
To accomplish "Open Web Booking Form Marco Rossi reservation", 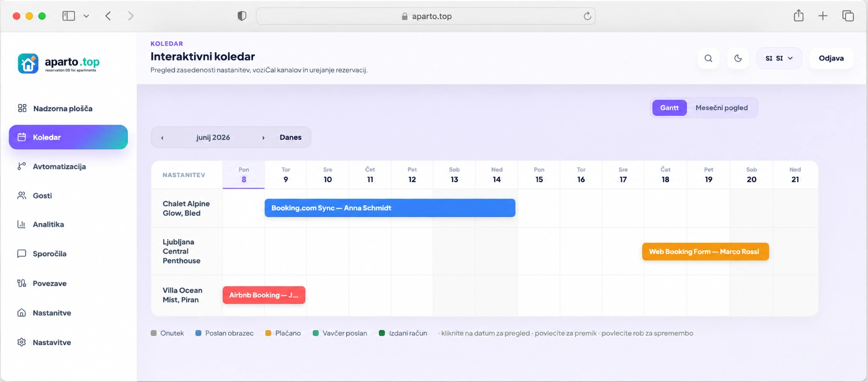I will tap(706, 252).
